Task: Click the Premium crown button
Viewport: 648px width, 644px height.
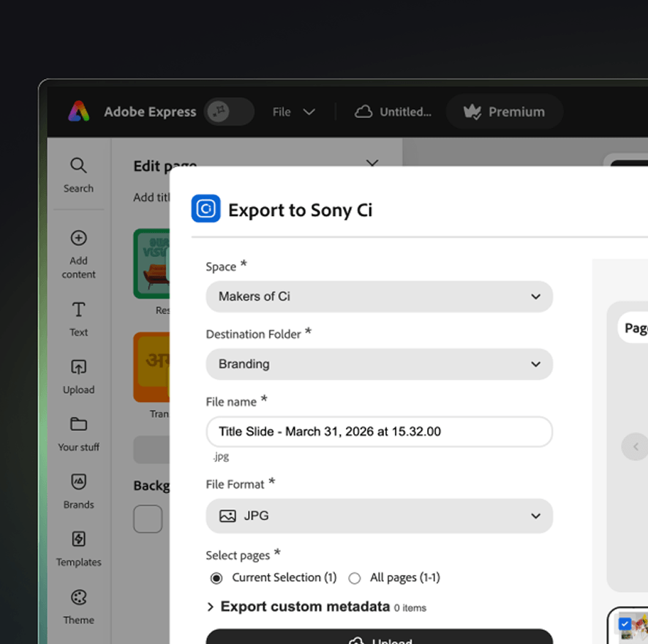Action: [x=504, y=112]
